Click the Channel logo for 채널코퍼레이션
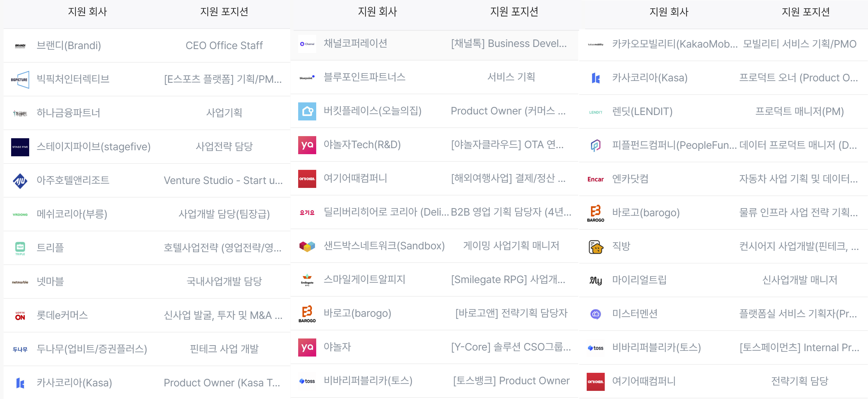 (x=307, y=44)
